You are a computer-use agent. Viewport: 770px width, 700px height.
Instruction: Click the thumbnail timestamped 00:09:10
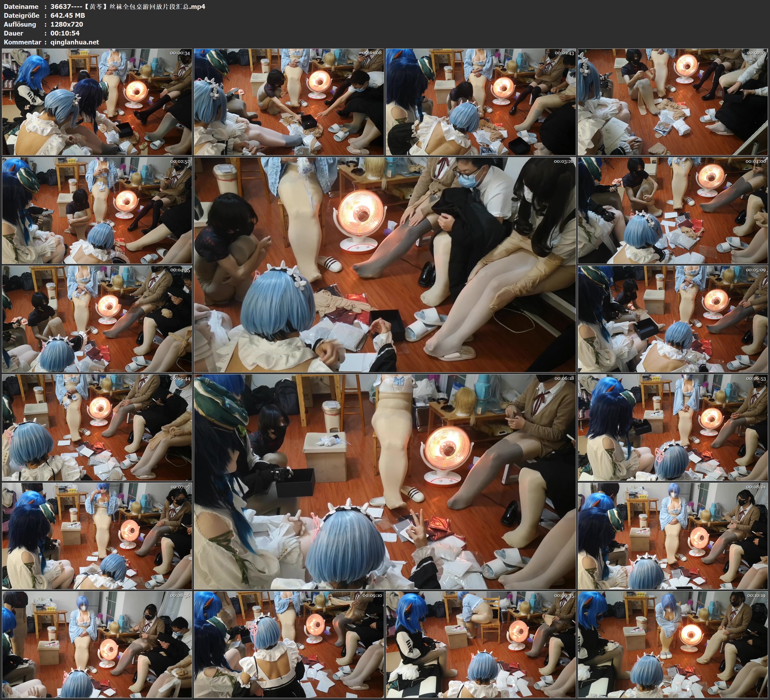pos(289,644)
